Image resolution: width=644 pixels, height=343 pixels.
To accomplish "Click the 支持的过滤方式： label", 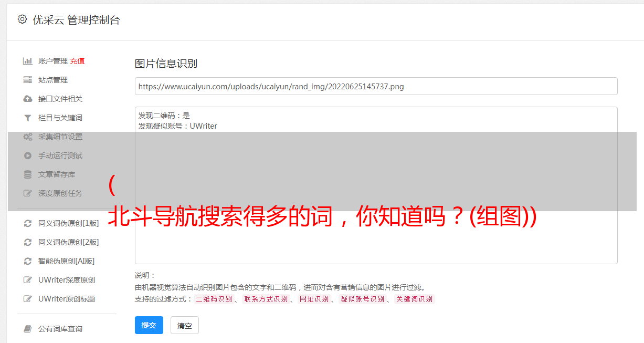I will click(x=164, y=299).
